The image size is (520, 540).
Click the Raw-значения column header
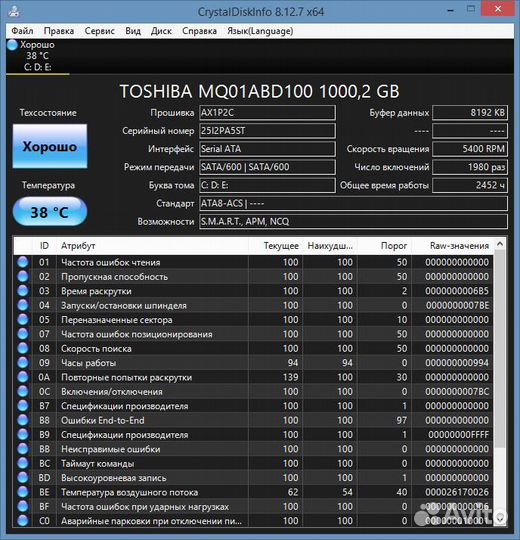(453, 246)
